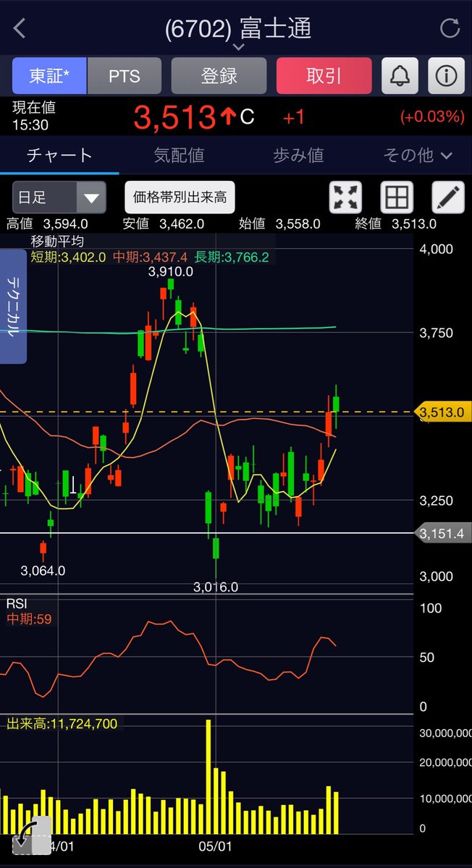Open the テクニカル side panel
Image resolution: width=472 pixels, height=868 pixels.
pos(13,306)
